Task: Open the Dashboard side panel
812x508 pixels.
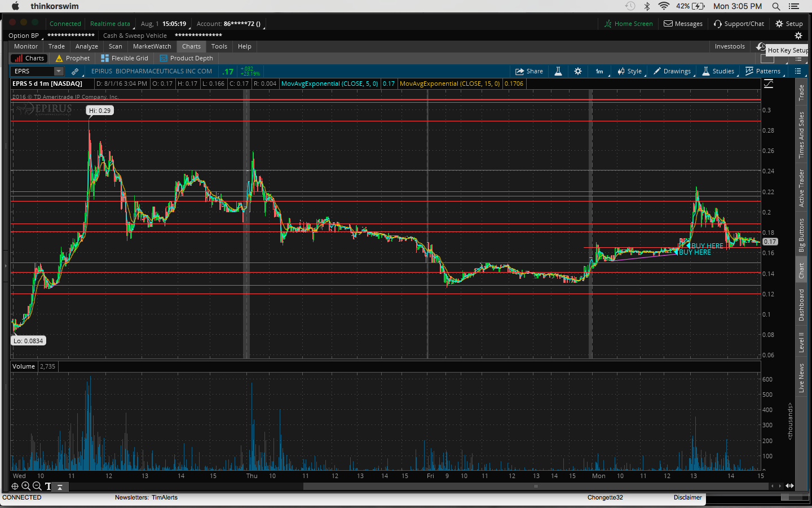Action: pyautogui.click(x=801, y=305)
